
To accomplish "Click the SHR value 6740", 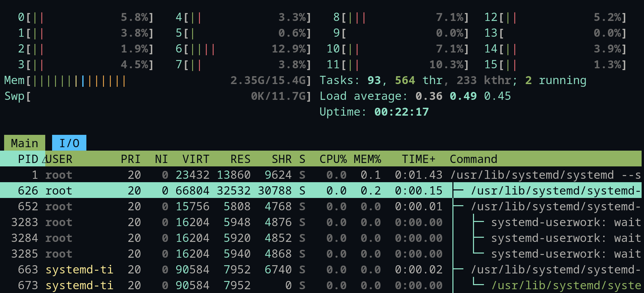I will pos(278,270).
